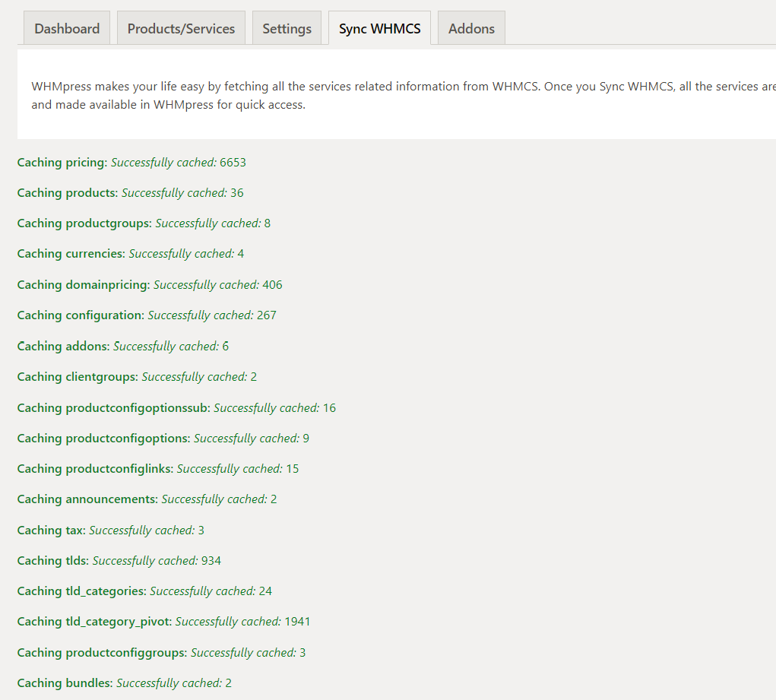Click 'Caching productconfiglinks' result line

[158, 469]
